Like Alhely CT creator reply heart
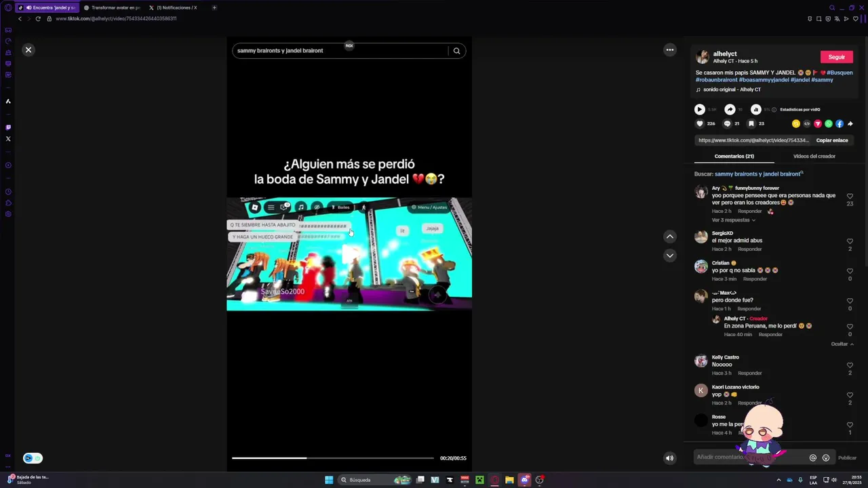 [x=850, y=327]
